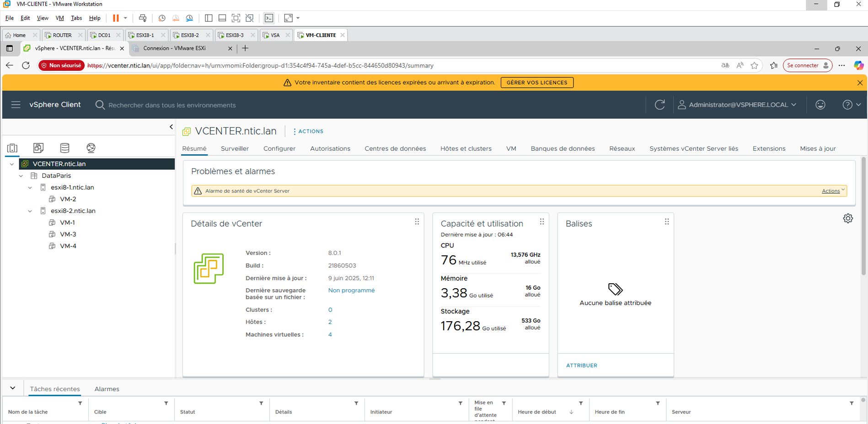Switch to Storage inventory view icon
Screen dimensions: 868x424
pos(65,148)
